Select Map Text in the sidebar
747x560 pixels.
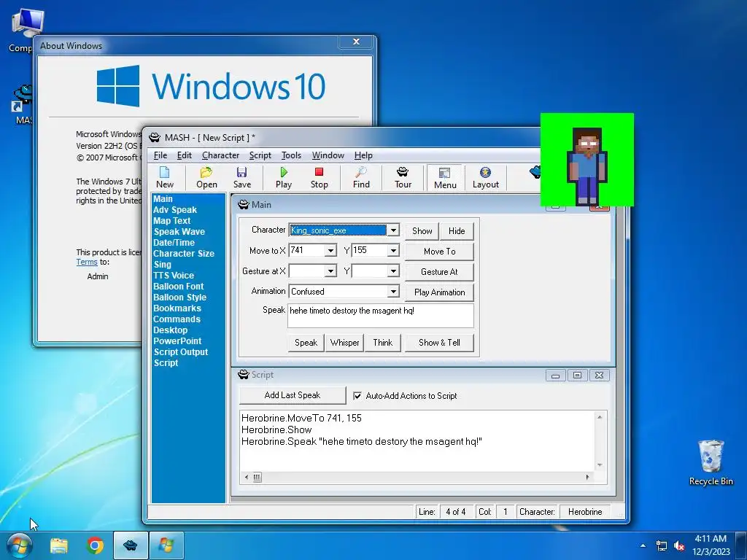click(172, 221)
